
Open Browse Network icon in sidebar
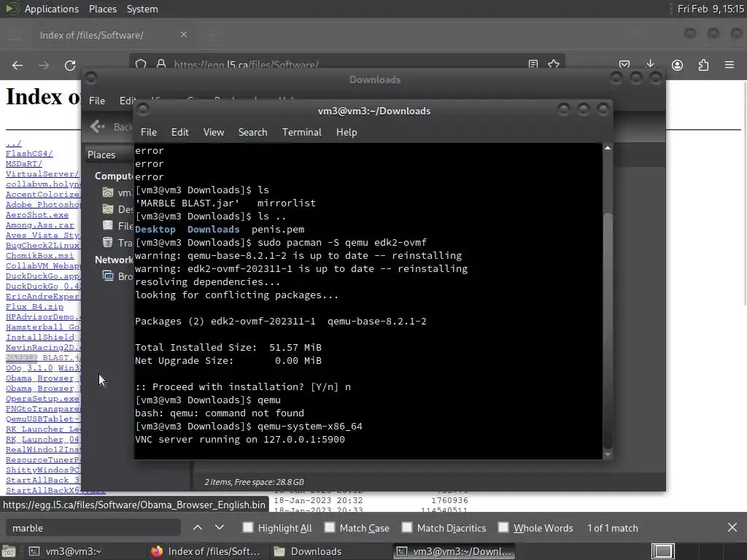[x=108, y=276]
